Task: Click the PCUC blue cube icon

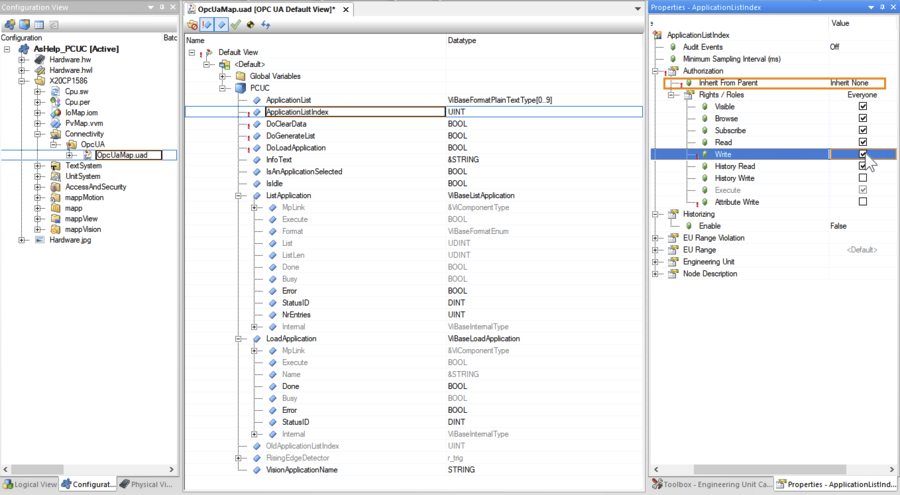Action: point(240,88)
